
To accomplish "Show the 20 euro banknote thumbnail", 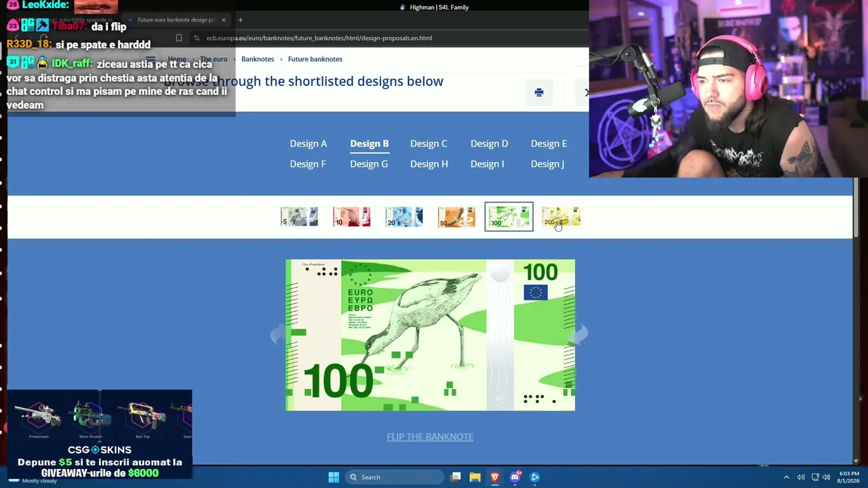I will (404, 217).
